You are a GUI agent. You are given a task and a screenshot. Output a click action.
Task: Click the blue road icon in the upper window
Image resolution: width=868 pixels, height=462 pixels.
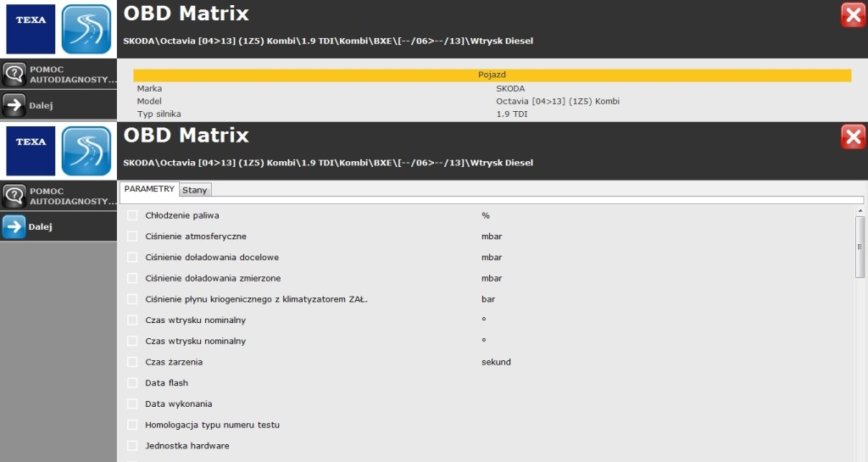[x=86, y=29]
